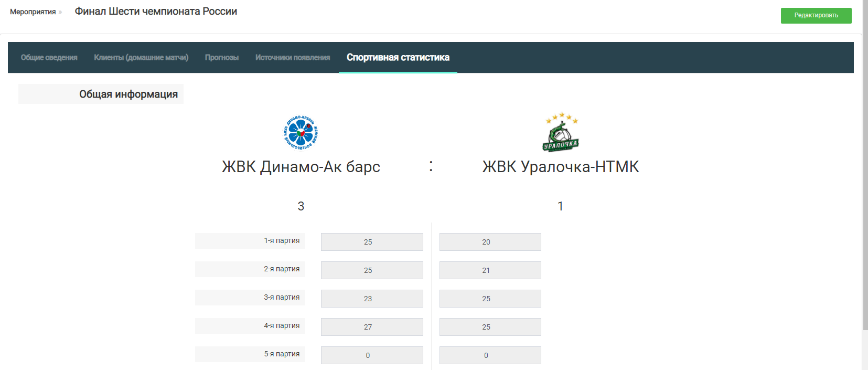
Task: Click Уралочка's 2-я партия score field 21
Action: [490, 270]
